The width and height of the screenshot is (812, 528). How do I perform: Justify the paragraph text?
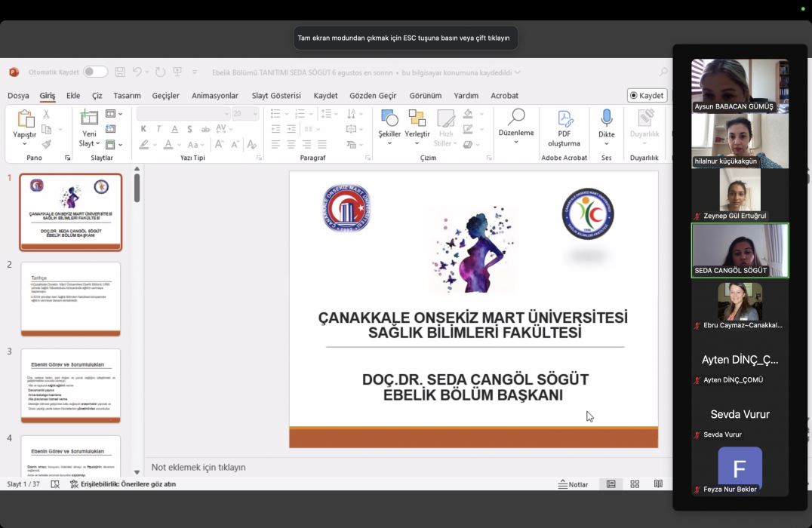point(322,144)
